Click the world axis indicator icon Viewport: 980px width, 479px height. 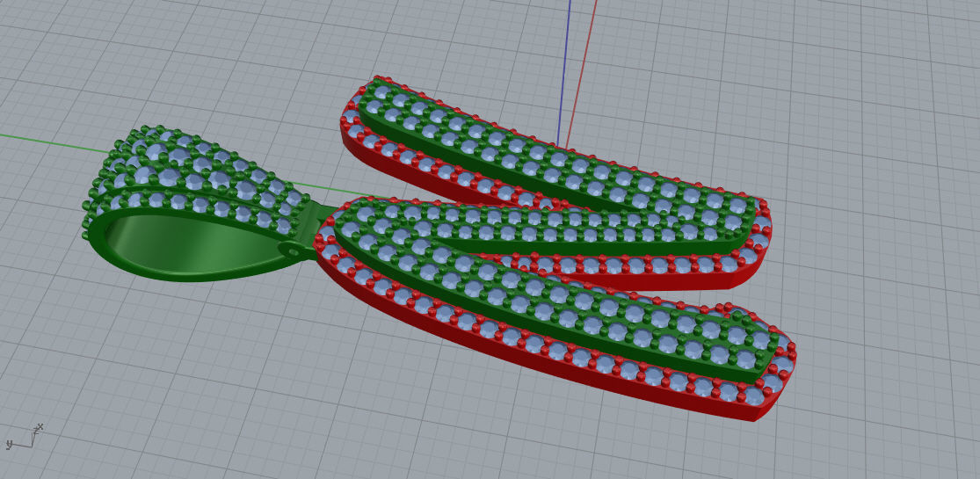point(24,437)
